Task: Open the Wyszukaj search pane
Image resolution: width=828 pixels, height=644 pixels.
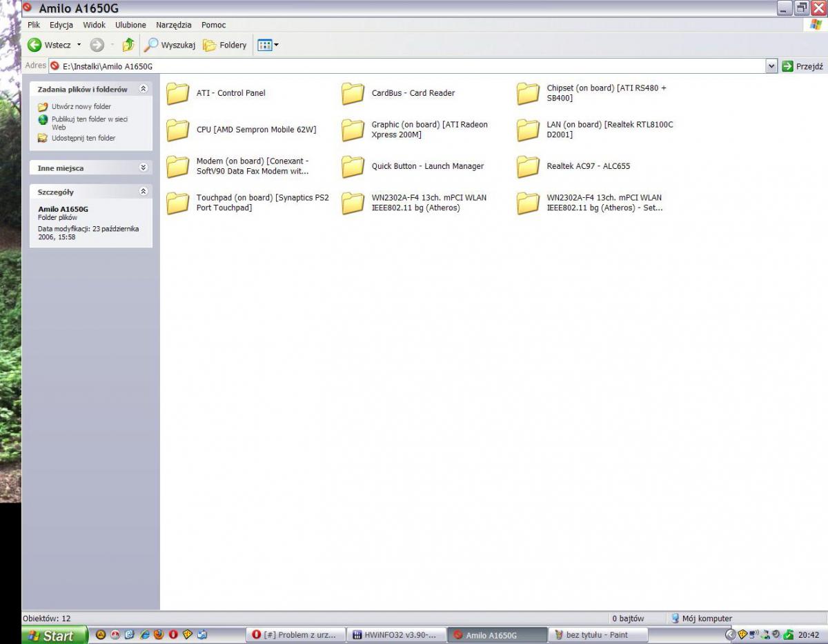Action: point(170,45)
